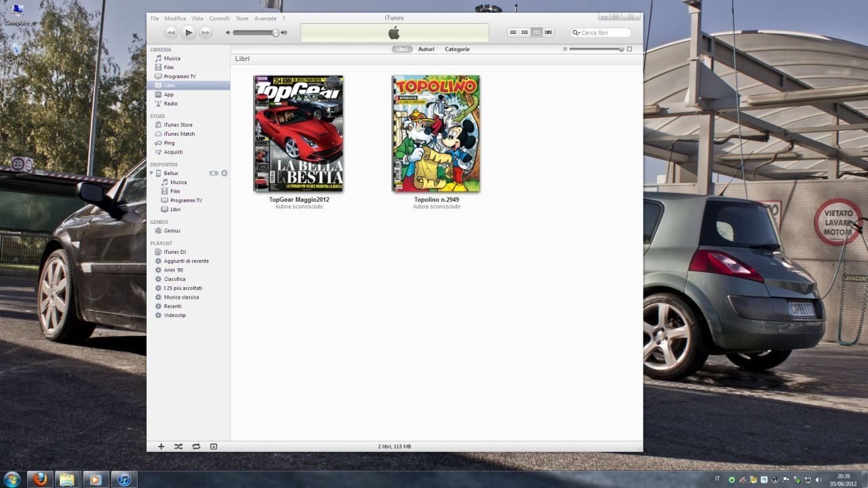Open the Aggiunti di recente playlist
The height and width of the screenshot is (488, 868).
[x=188, y=261]
